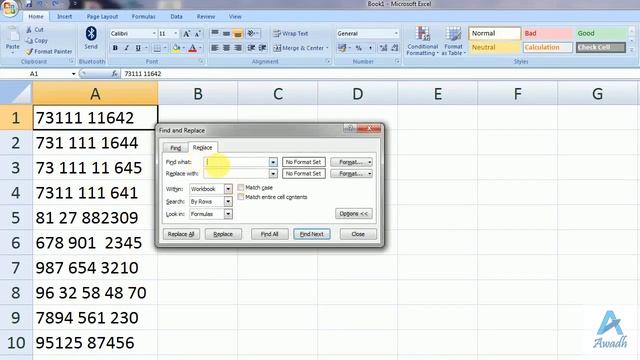Screen dimensions: 640x360
Task: Click the Percent Style icon
Action: 358,48
